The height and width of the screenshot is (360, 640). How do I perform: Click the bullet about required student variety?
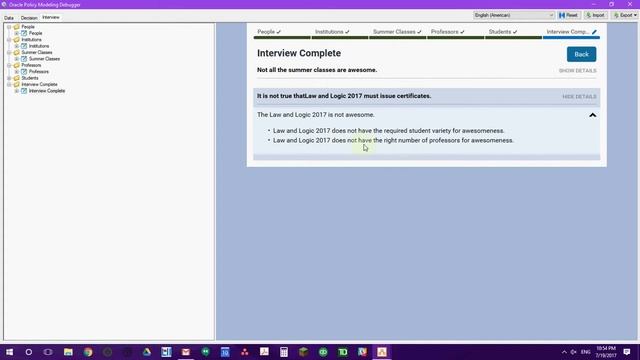tap(389, 131)
